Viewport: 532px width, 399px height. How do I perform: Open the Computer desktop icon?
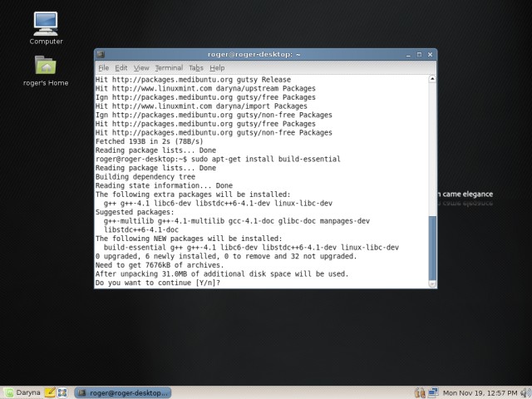[x=46, y=28]
